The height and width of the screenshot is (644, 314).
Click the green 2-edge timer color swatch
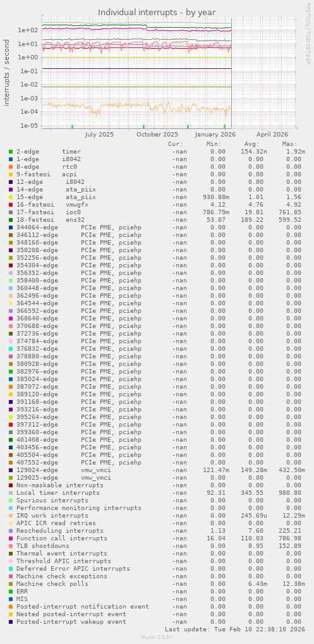click(11, 152)
